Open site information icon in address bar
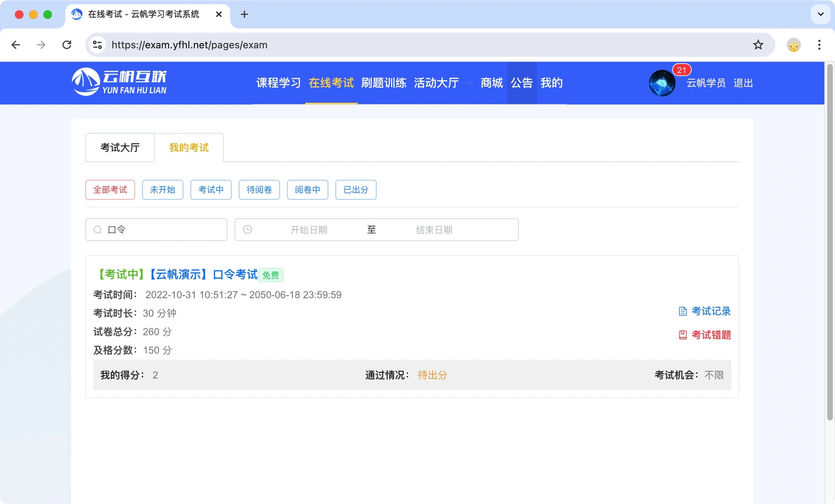 click(97, 45)
